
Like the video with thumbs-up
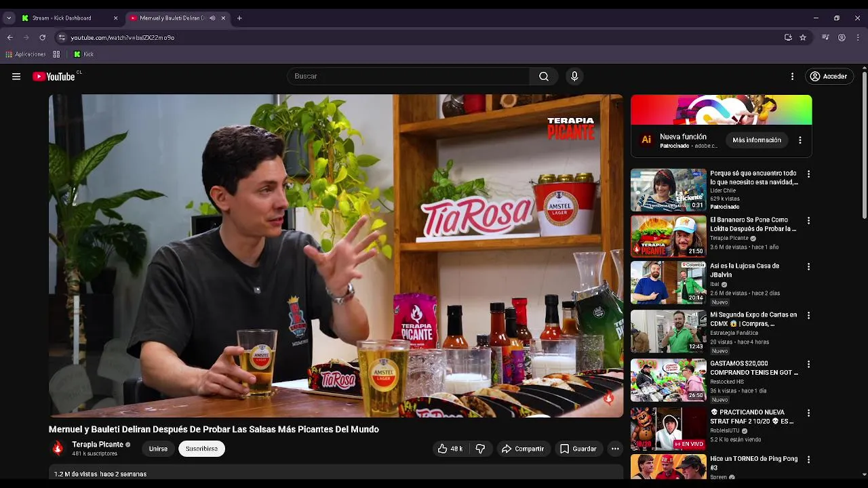450,449
